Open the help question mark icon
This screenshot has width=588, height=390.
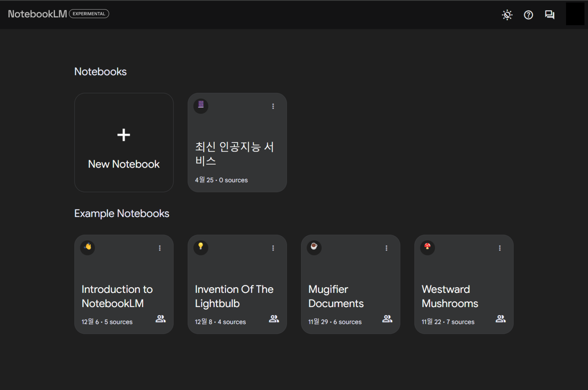click(528, 15)
